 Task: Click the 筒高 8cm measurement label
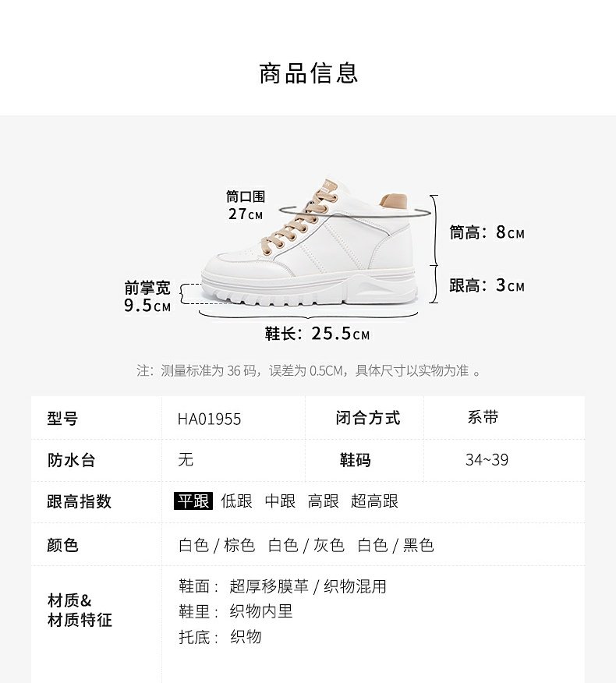point(487,232)
